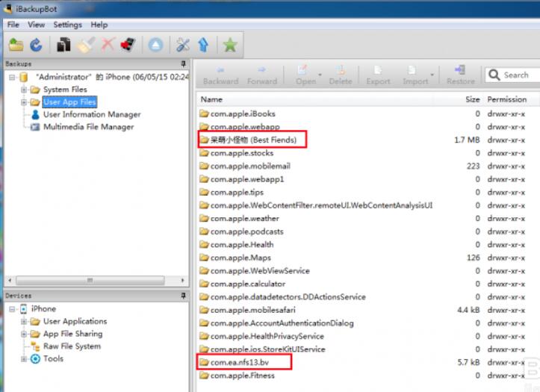Expand the User App Files tree node
This screenshot has width=540, height=392.
[24, 102]
